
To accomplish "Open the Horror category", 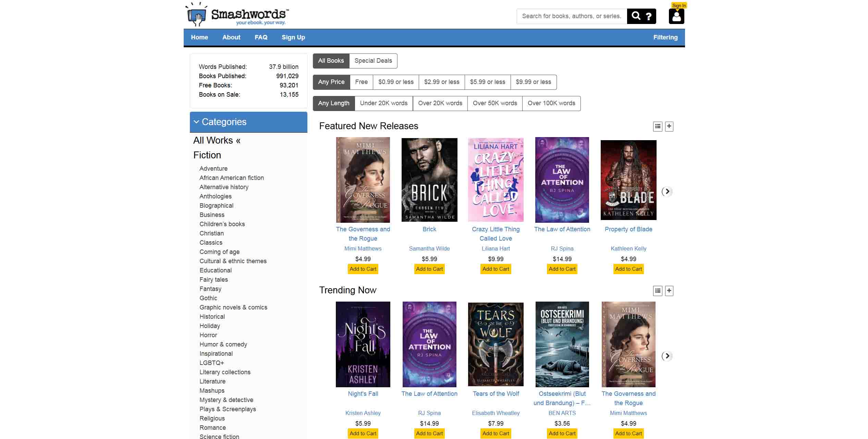I will 208,335.
